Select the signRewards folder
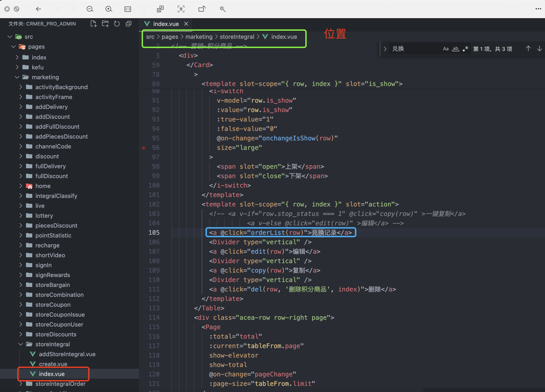Screen dimensions: 545x392 pos(53,275)
